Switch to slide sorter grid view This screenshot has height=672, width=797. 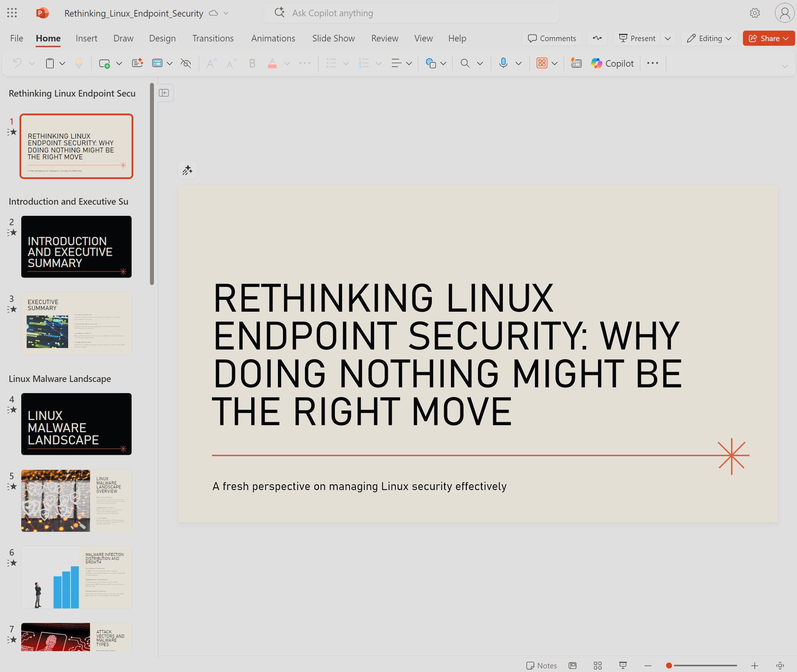coord(598,666)
